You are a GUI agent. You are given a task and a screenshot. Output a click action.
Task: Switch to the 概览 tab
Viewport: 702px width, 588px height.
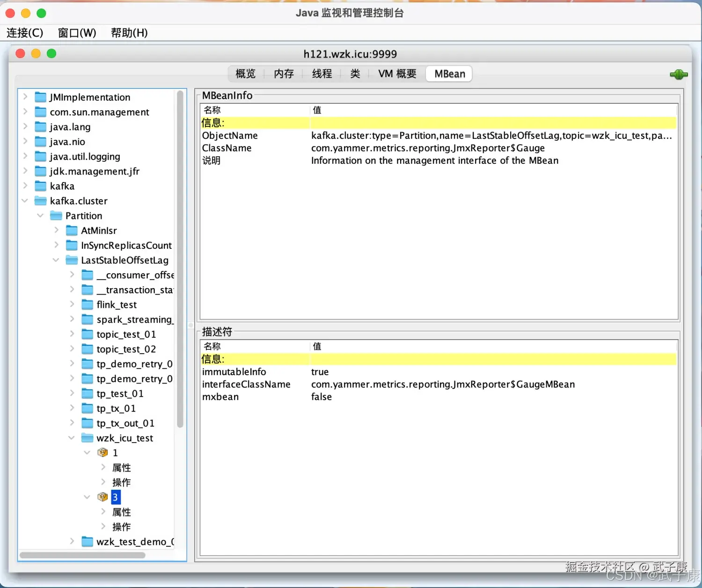click(246, 74)
